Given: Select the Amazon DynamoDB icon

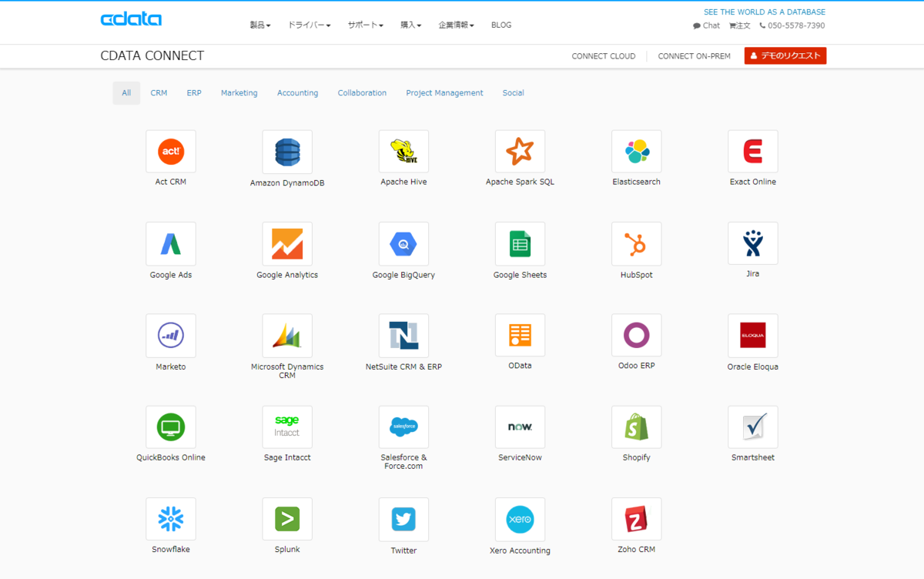Looking at the screenshot, I should pos(287,152).
